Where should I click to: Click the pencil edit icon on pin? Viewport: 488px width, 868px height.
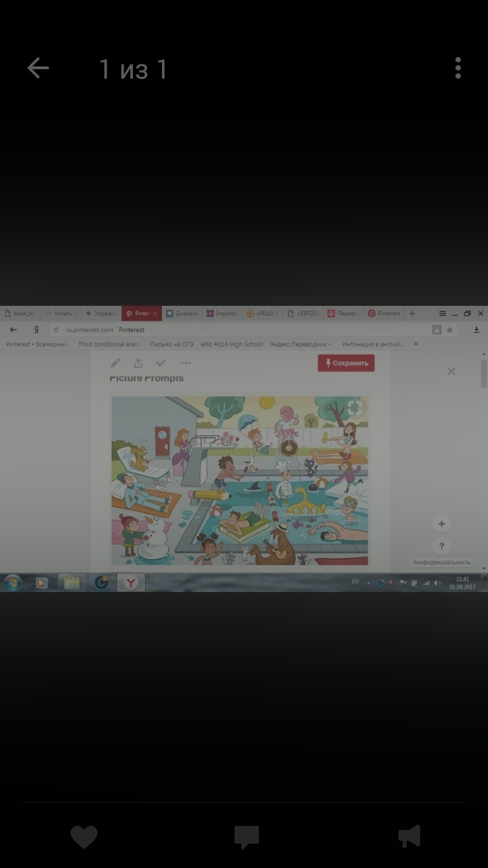coord(115,363)
